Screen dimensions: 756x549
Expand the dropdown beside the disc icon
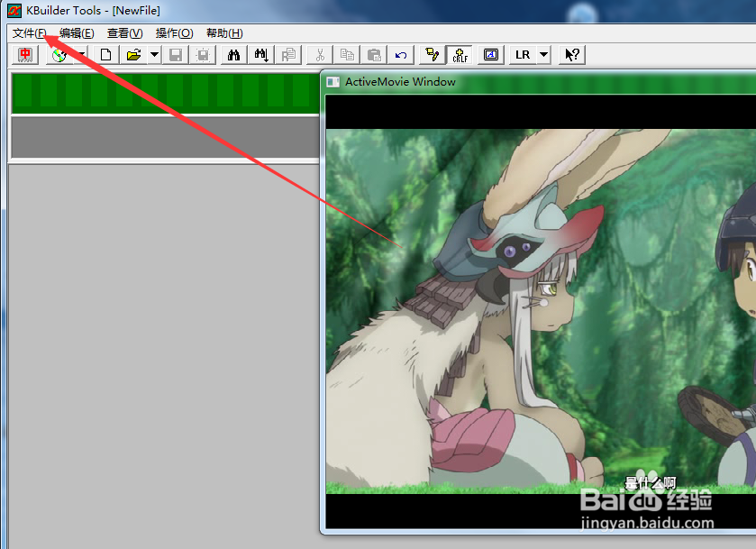(x=81, y=55)
